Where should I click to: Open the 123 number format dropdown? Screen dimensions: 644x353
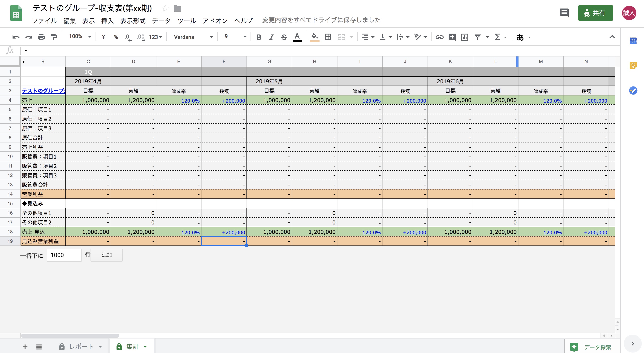point(155,37)
